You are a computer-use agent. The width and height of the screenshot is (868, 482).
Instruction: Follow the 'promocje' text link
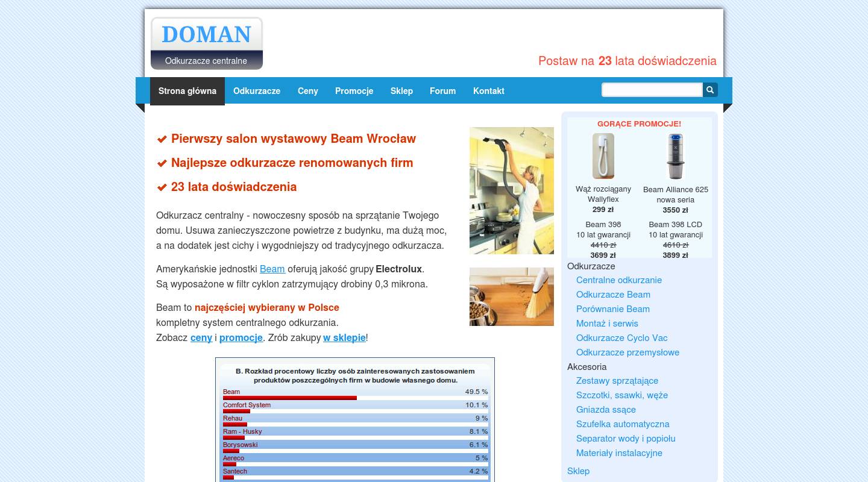(241, 337)
